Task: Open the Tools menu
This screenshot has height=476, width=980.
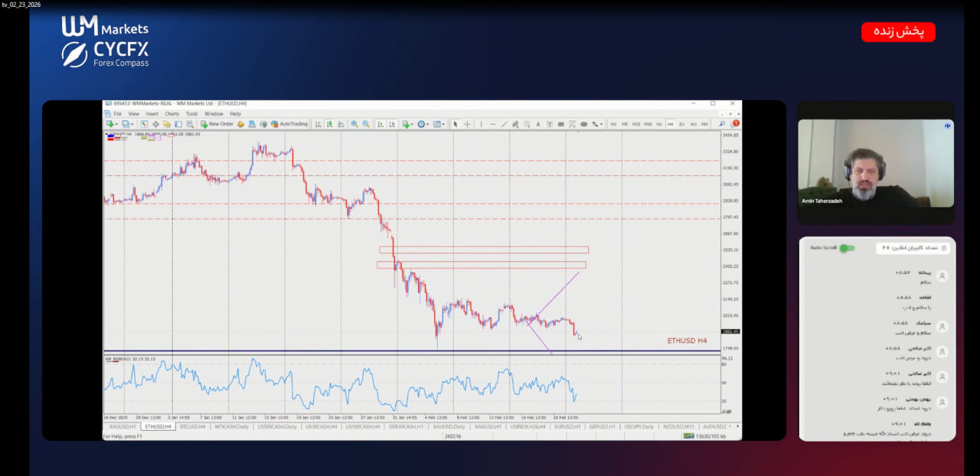Action: tap(191, 113)
